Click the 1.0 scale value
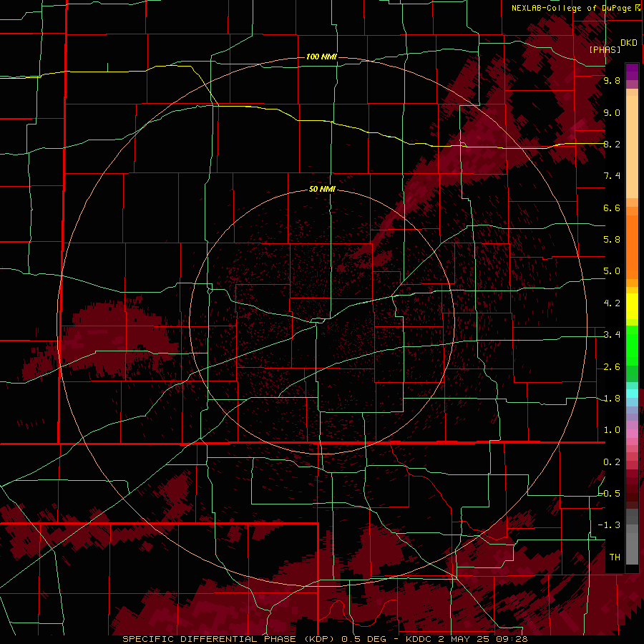The height and width of the screenshot is (644, 644). click(x=612, y=430)
